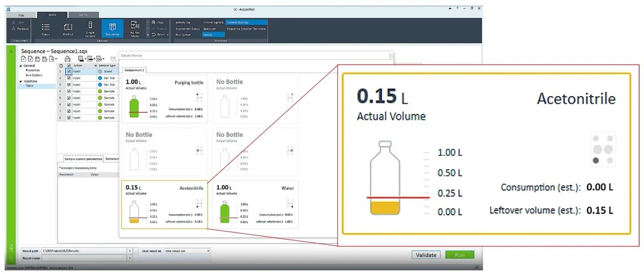Image resolution: width=644 pixels, height=274 pixels.
Task: Switch to the Control ribbon tab
Action: pyautogui.click(x=83, y=15)
